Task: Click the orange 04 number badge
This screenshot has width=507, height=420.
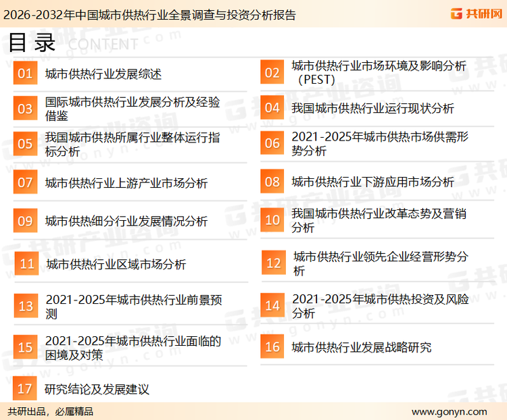Action: pyautogui.click(x=272, y=107)
